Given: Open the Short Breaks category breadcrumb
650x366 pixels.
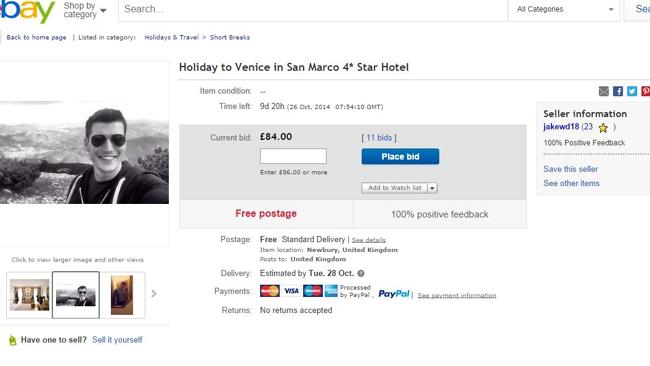Looking at the screenshot, I should [x=230, y=37].
